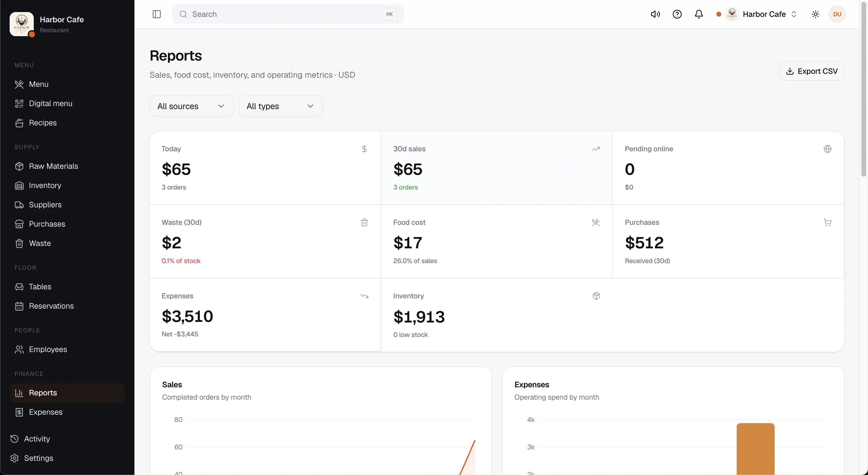Click the scissors-fork icon beside Menu
The height and width of the screenshot is (475, 868).
(19, 84)
